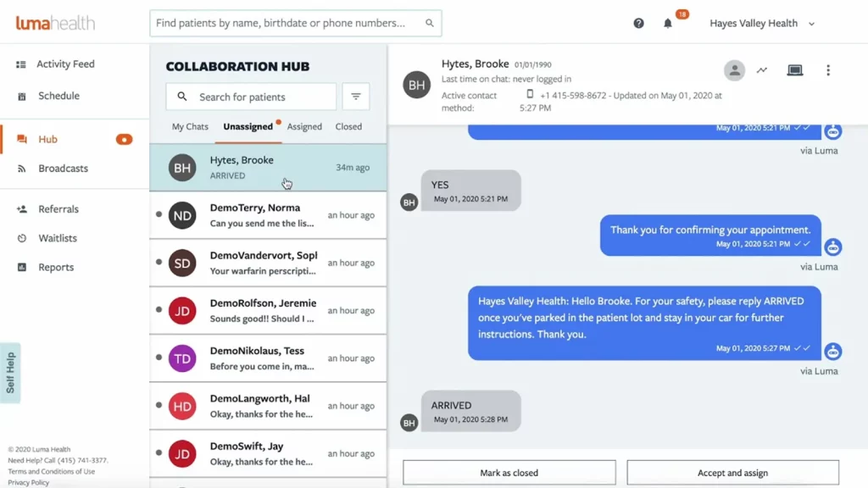Navigate to Referrals
Image resolution: width=868 pixels, height=488 pixels.
(x=58, y=209)
